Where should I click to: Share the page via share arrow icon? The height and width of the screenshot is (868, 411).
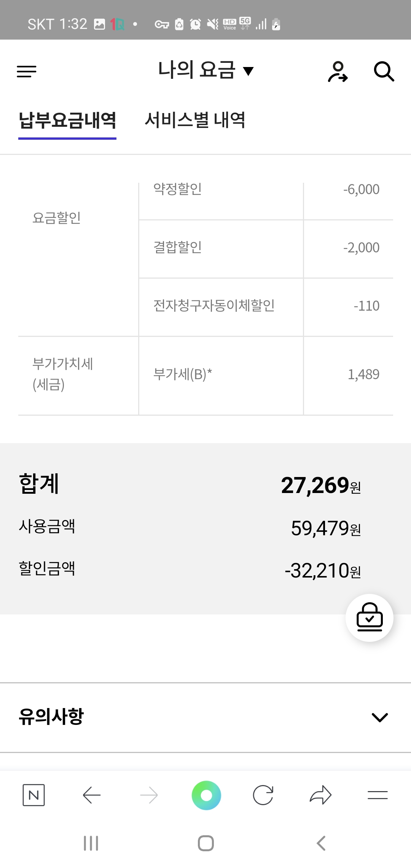(x=320, y=795)
